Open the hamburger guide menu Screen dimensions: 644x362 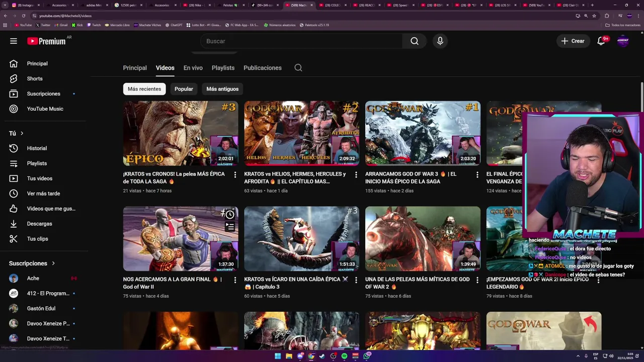pyautogui.click(x=14, y=41)
